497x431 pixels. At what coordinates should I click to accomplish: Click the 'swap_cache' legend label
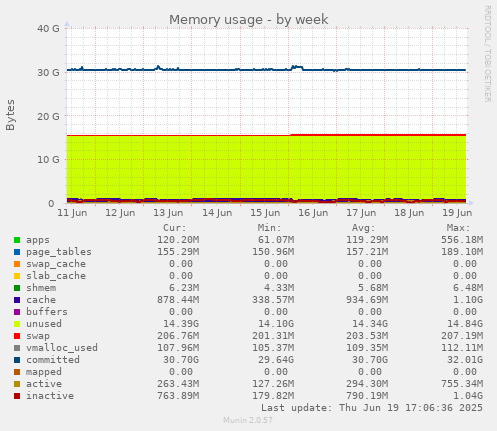(x=56, y=264)
